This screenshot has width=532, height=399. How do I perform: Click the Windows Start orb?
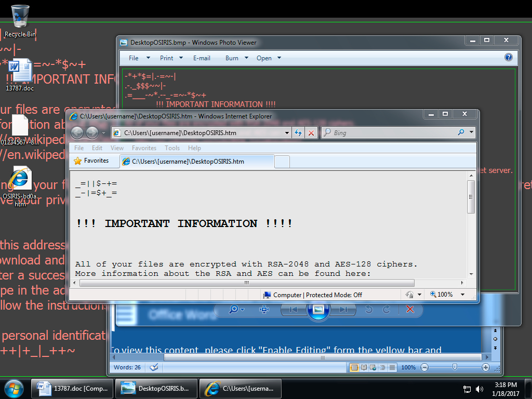(x=14, y=389)
